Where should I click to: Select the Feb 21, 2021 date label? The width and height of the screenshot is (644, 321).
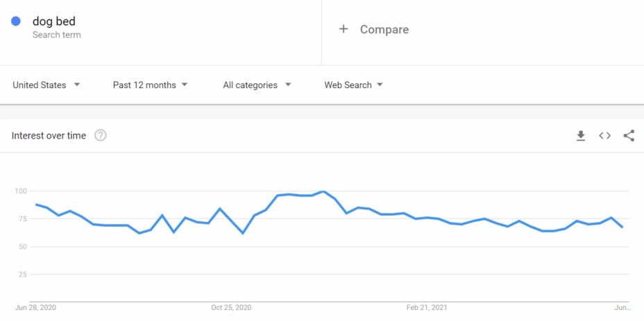(425, 307)
